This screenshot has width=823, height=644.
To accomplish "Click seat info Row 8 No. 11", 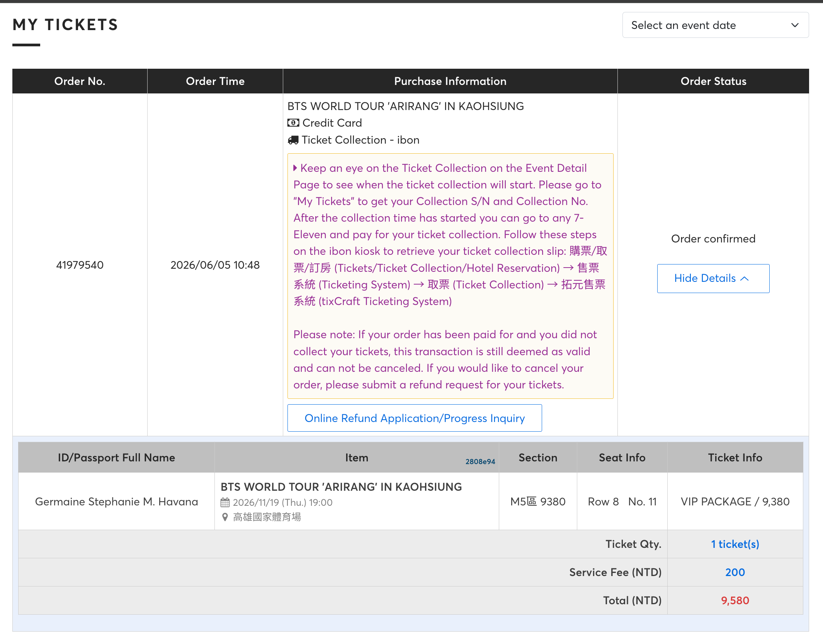I will pos(622,502).
